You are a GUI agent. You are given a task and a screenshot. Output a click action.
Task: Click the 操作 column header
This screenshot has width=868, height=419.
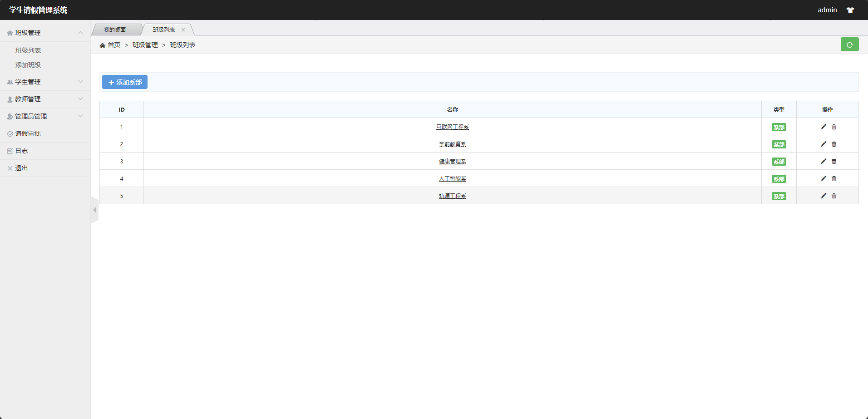(828, 110)
